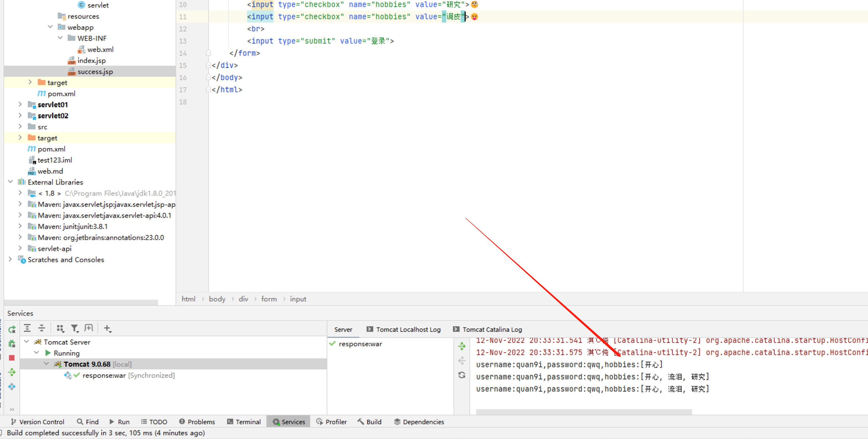Collapse the Tomcat 9.0.68 node
Image resolution: width=868 pixels, height=439 pixels.
(47, 364)
